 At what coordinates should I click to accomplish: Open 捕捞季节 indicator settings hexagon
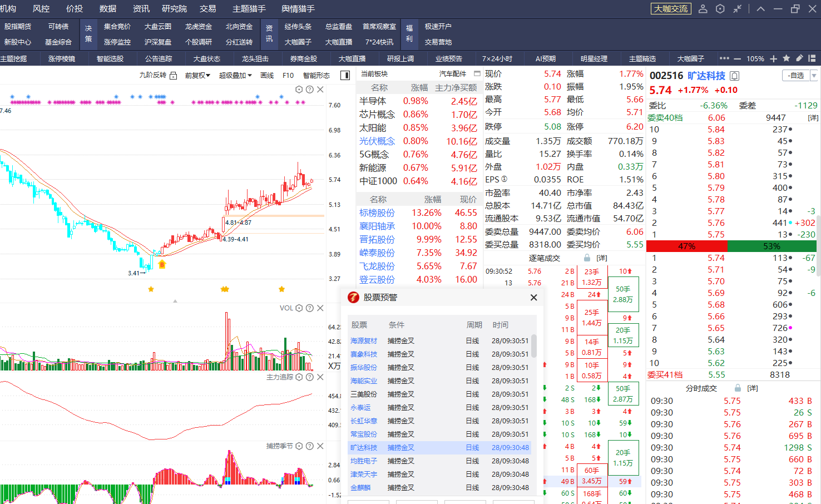click(299, 446)
